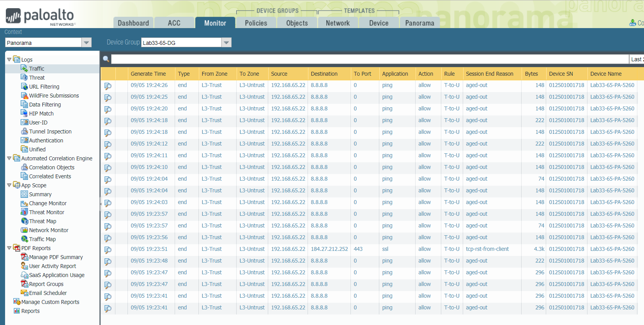
Task: Click the magnifying glass search icon
Action: (x=106, y=59)
